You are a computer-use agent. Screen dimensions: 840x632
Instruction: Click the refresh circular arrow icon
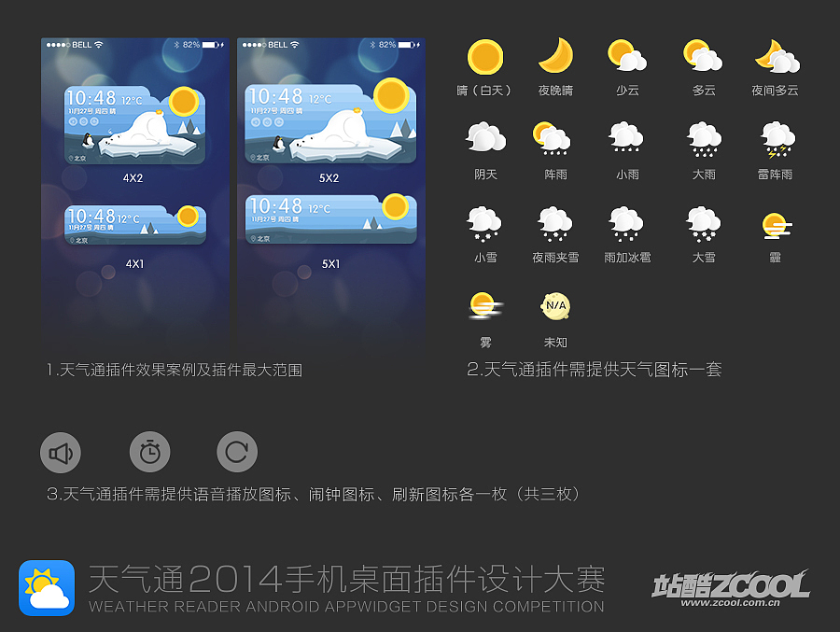point(237,452)
